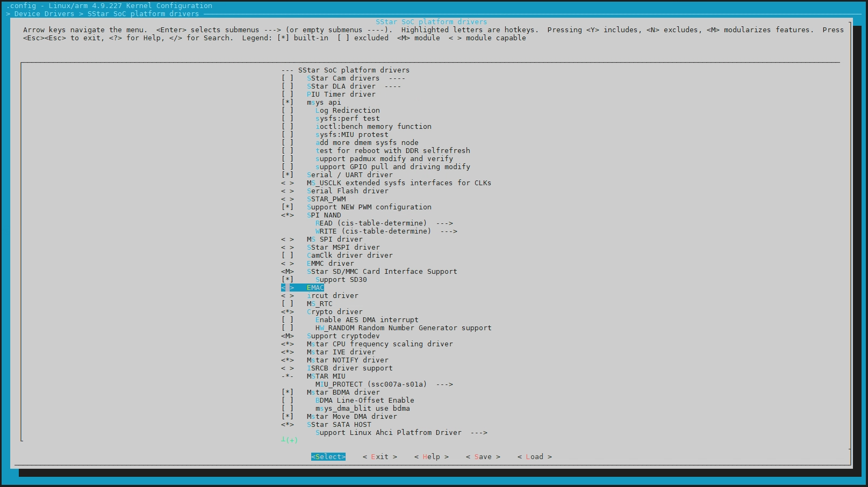Image resolution: width=868 pixels, height=487 pixels.
Task: Enable ioctl:bench memory function
Action: (288, 127)
